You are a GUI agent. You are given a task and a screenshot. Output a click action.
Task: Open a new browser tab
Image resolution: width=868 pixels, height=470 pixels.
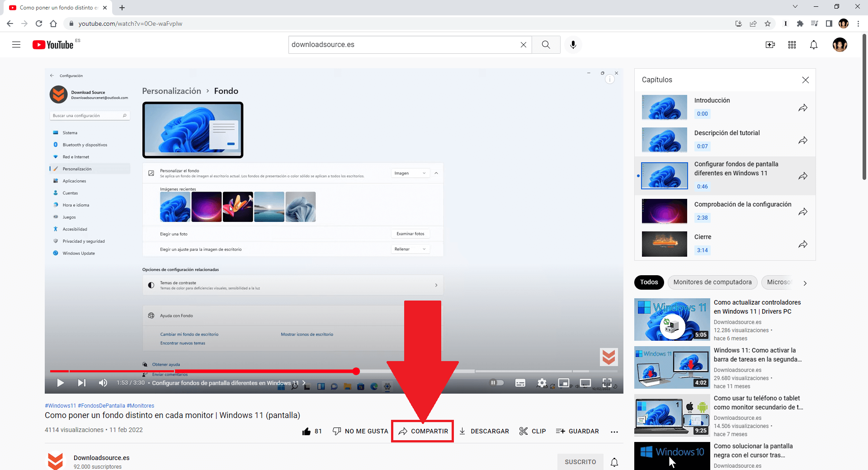[x=122, y=8]
